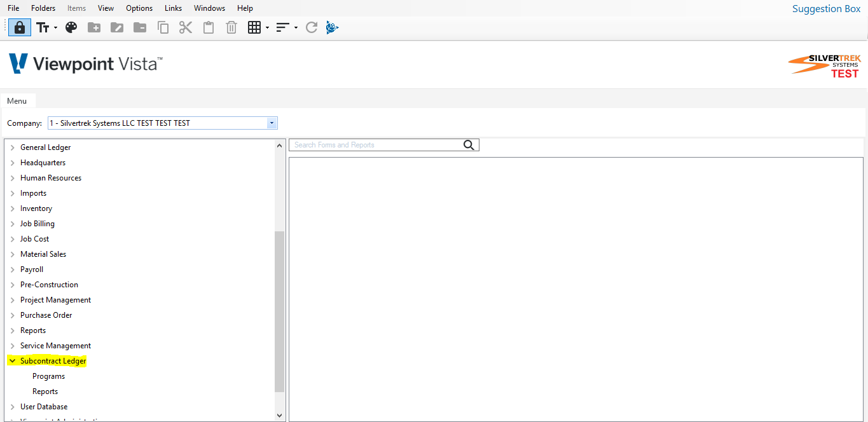Open the View menu

(106, 8)
